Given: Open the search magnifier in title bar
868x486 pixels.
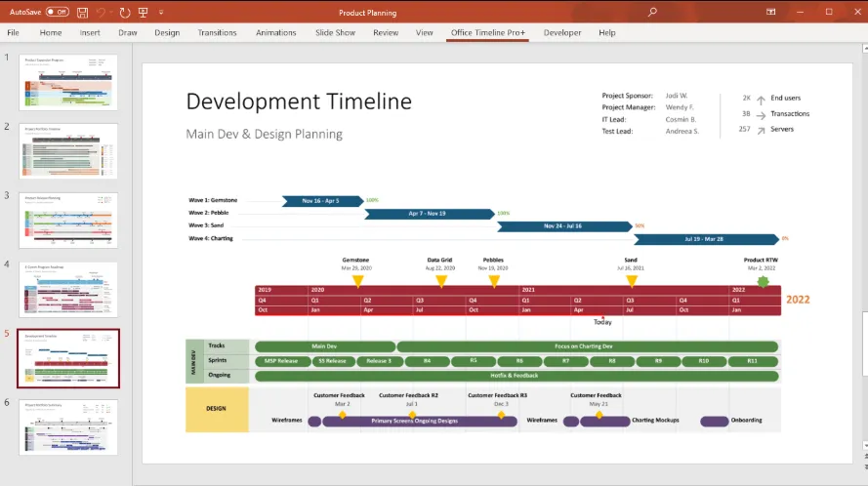Looking at the screenshot, I should (652, 12).
